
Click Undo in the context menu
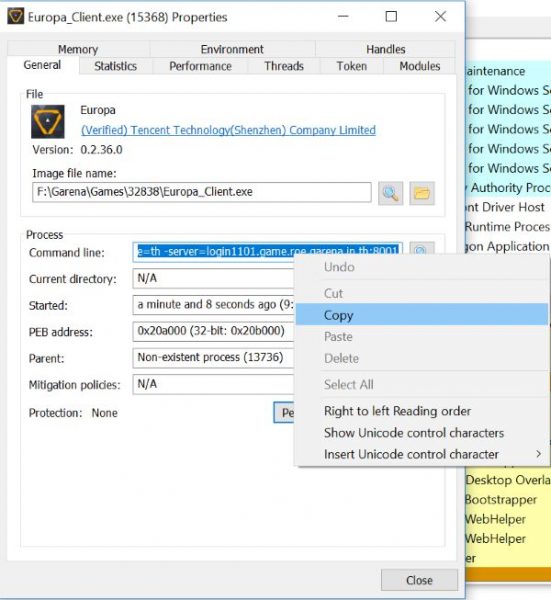(x=422, y=267)
